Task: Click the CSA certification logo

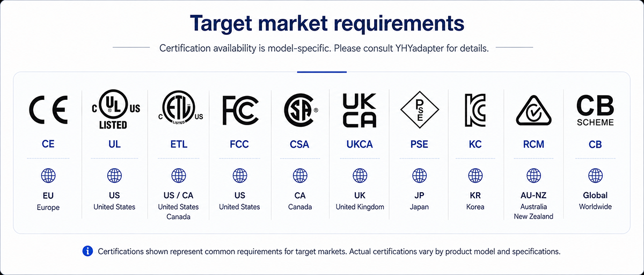Action: pyautogui.click(x=301, y=110)
